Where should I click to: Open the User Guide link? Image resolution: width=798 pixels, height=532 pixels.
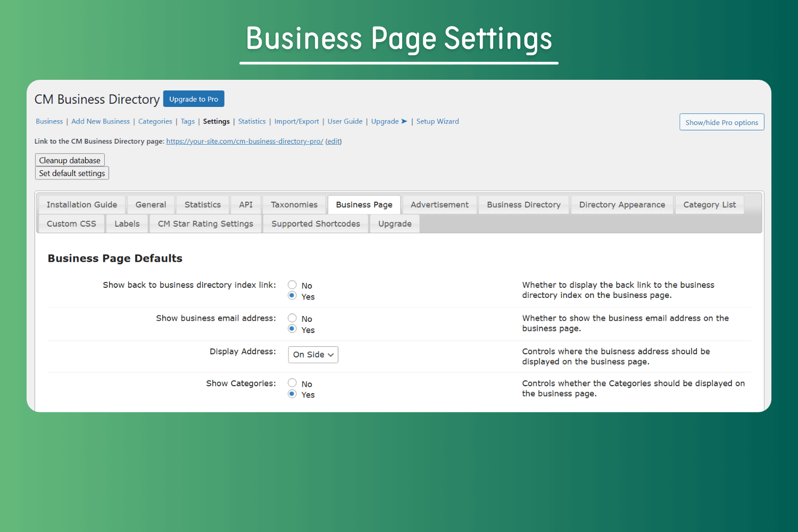(x=345, y=121)
